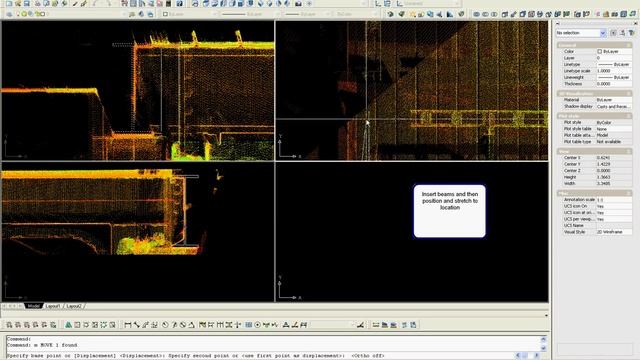The height and width of the screenshot is (360, 640).
Task: Click the Plot style table None value
Action: (x=613, y=129)
